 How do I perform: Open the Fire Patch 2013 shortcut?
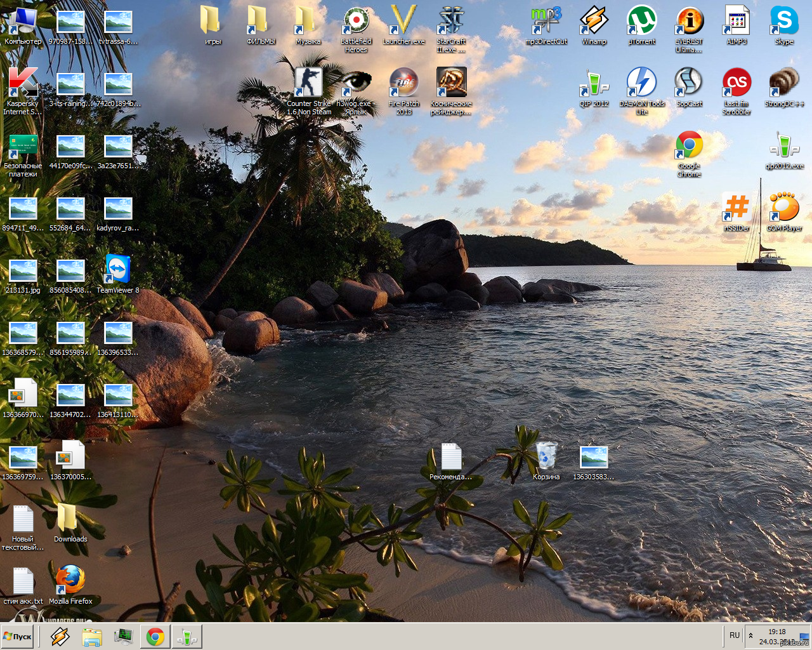tap(403, 91)
